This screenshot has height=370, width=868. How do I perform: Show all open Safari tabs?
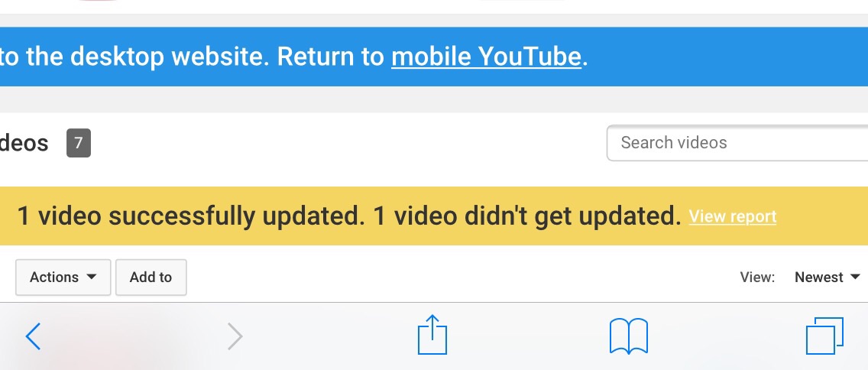pos(824,336)
